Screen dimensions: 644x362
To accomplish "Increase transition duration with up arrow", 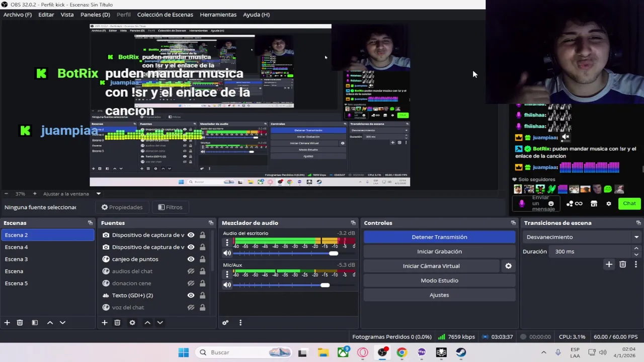I will pos(636,248).
